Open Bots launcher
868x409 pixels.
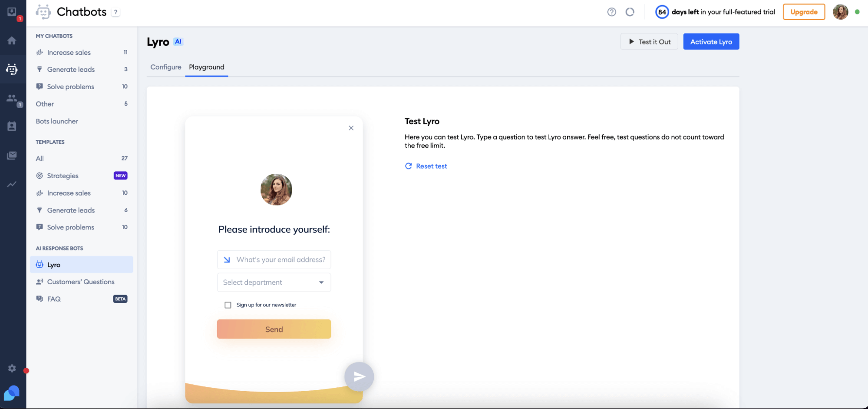(x=82, y=121)
